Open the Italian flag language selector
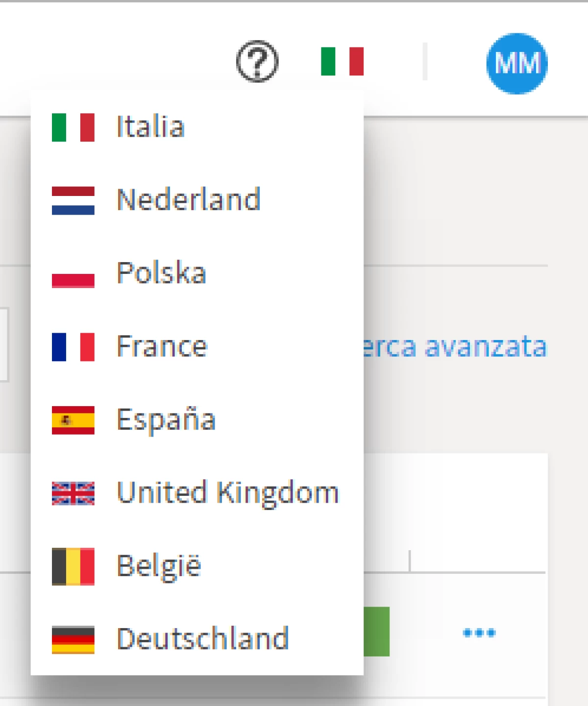The image size is (588, 706). pos(342,62)
